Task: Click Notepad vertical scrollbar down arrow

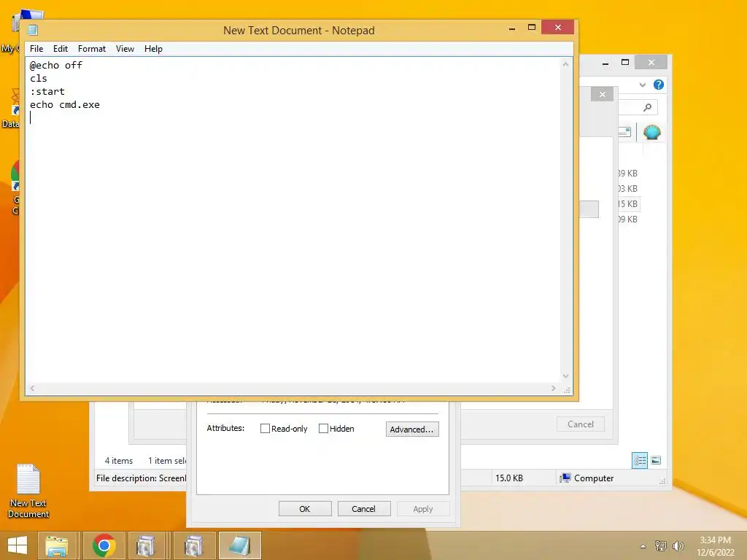Action: (565, 376)
